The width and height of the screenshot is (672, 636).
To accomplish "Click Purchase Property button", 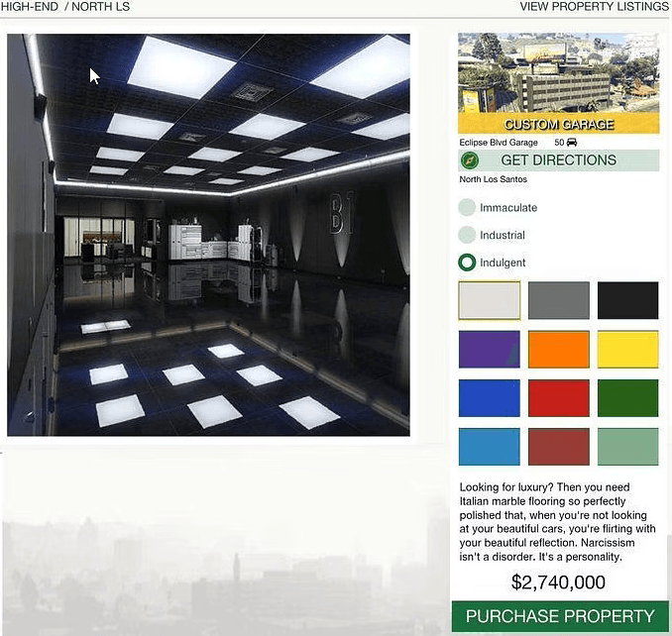I will [x=560, y=616].
